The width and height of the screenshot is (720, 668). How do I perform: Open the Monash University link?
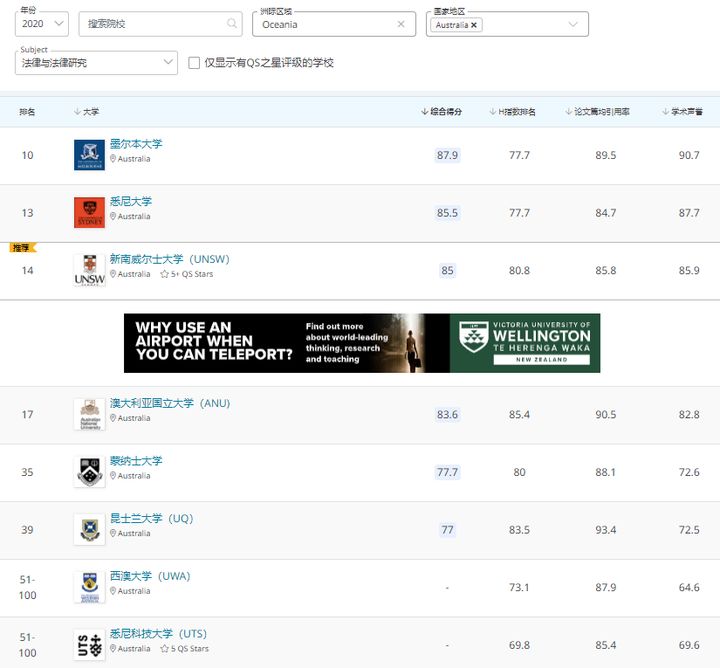[x=136, y=460]
